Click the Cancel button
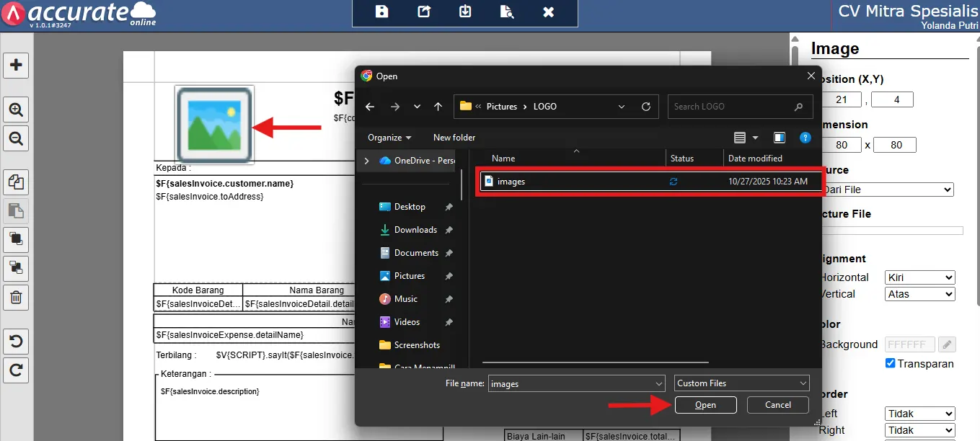Image resolution: width=980 pixels, height=441 pixels. coord(777,405)
